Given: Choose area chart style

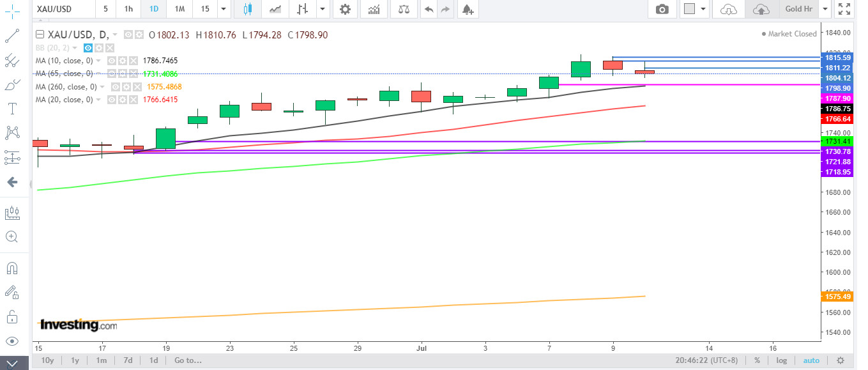Looking at the screenshot, I should [275, 9].
